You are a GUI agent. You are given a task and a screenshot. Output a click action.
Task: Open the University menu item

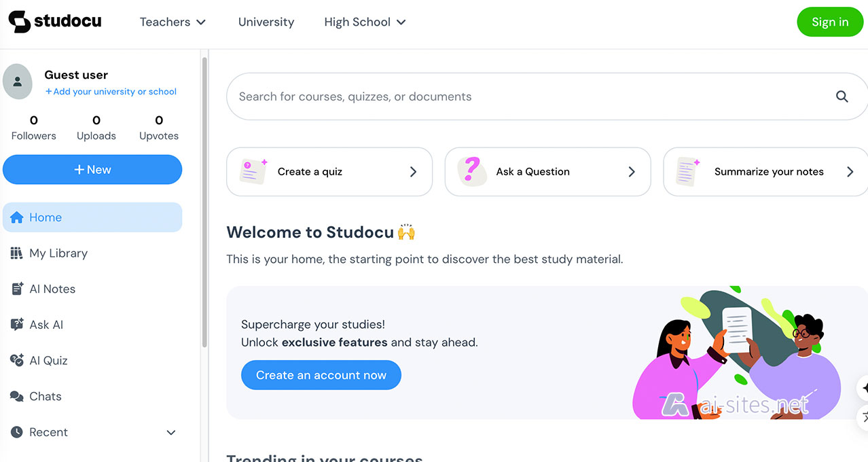pyautogui.click(x=266, y=22)
